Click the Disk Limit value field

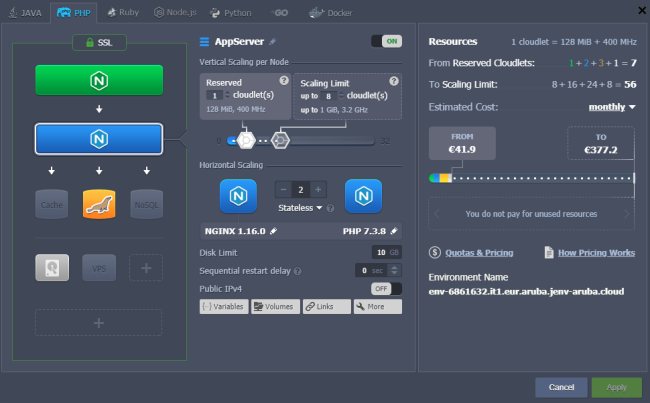click(x=386, y=252)
